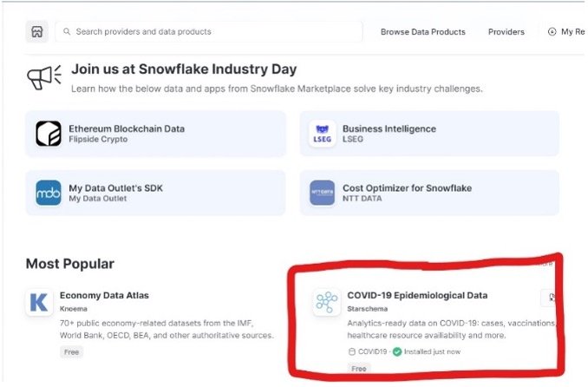This screenshot has height=387, width=588.
Task: Go to the Providers tab
Action: tap(506, 32)
